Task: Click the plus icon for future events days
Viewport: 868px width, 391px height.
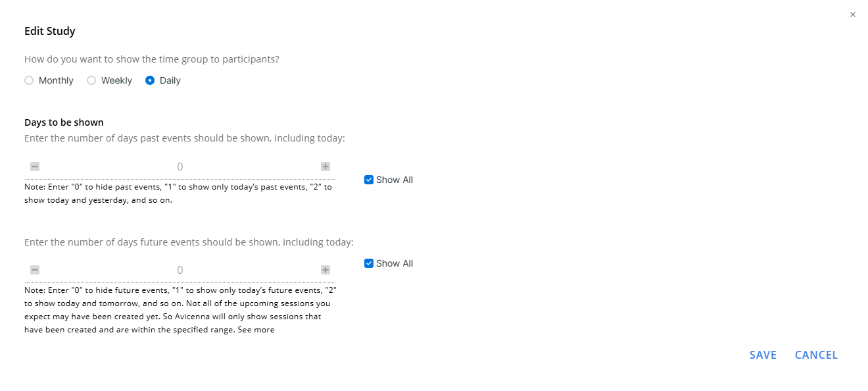Action: [x=325, y=270]
